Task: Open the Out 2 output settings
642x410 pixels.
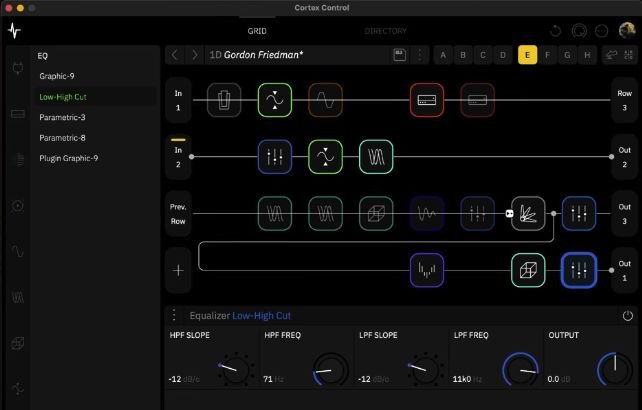Action: [624, 157]
